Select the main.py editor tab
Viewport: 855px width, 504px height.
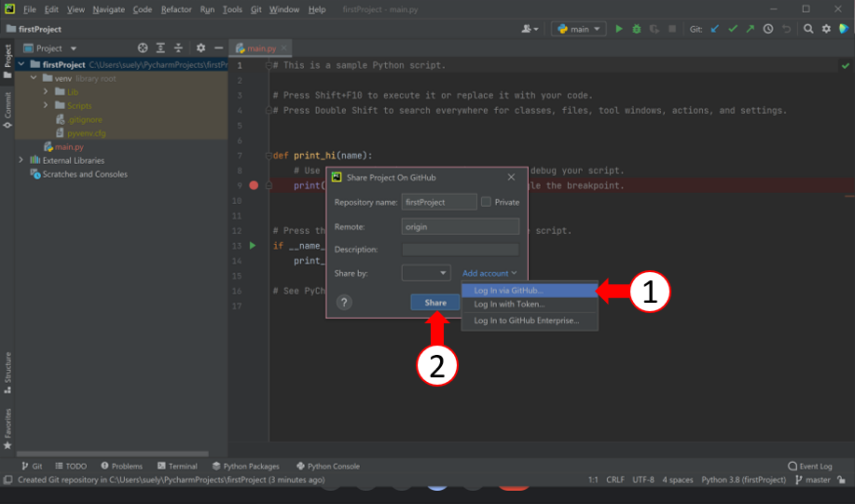tap(261, 48)
